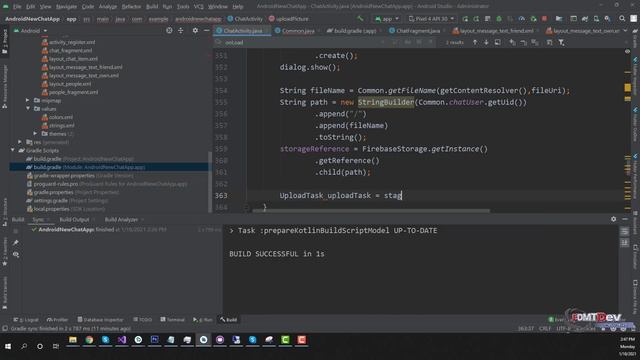Screen dimensions: 640x360
Task: Expand the mipmap folder
Action: 28,100
